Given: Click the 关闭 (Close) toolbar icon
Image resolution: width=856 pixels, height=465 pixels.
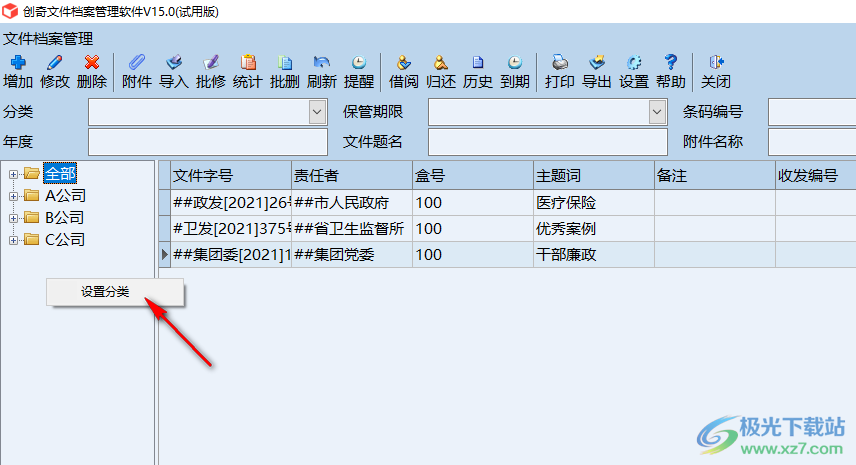Looking at the screenshot, I should pos(716,63).
